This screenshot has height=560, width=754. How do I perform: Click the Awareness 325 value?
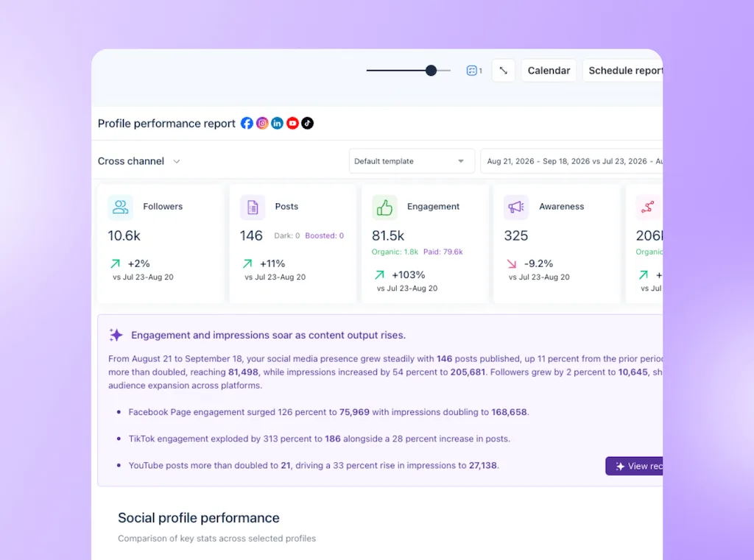(x=516, y=235)
